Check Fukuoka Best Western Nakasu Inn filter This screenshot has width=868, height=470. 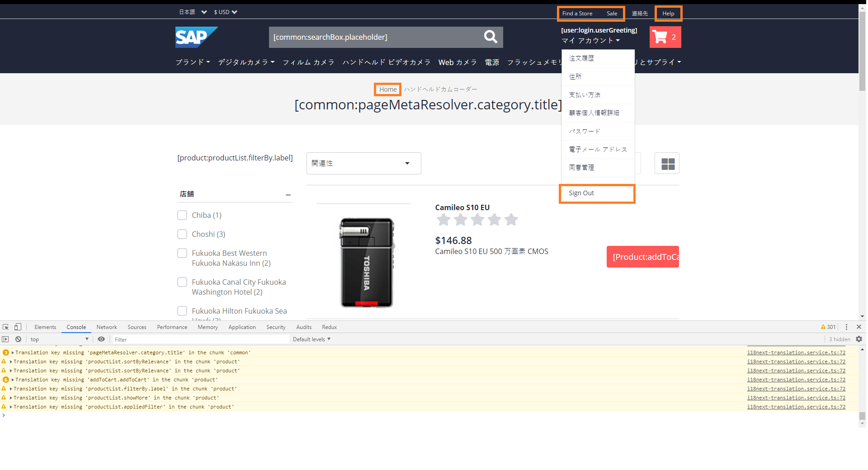(182, 253)
